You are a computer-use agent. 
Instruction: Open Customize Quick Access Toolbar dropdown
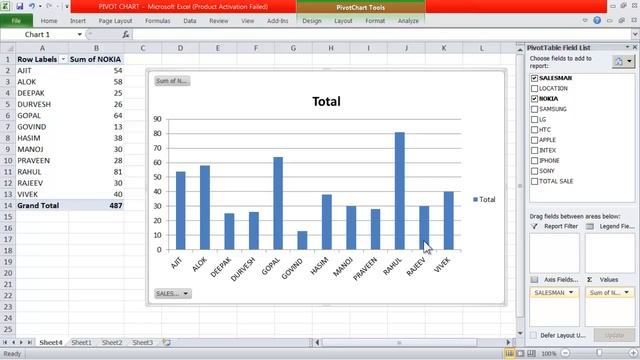click(66, 7)
